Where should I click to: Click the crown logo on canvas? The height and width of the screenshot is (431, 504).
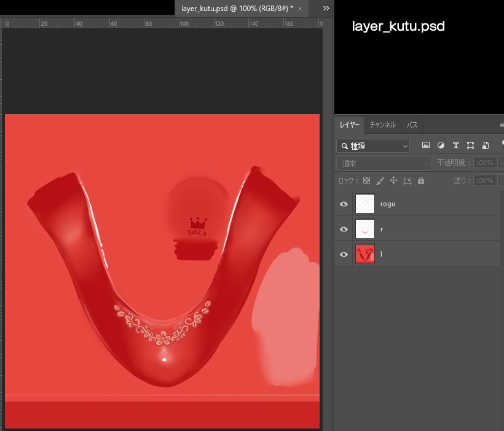click(198, 223)
